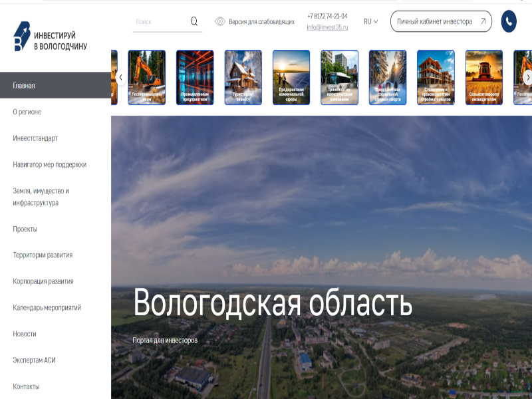
Task: Open the RU language dropdown
Action: (370, 22)
